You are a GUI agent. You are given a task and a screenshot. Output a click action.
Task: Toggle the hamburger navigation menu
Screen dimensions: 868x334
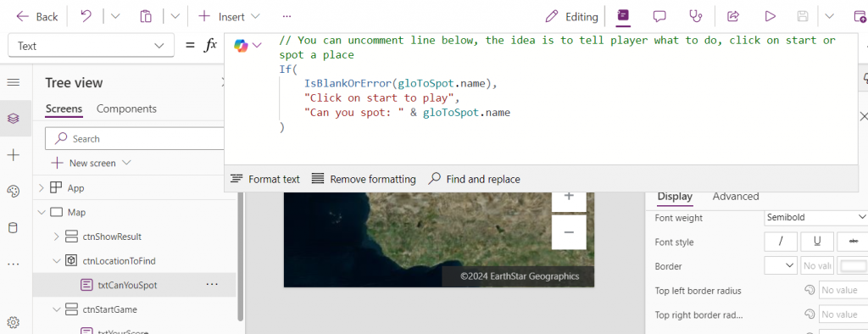pyautogui.click(x=14, y=82)
